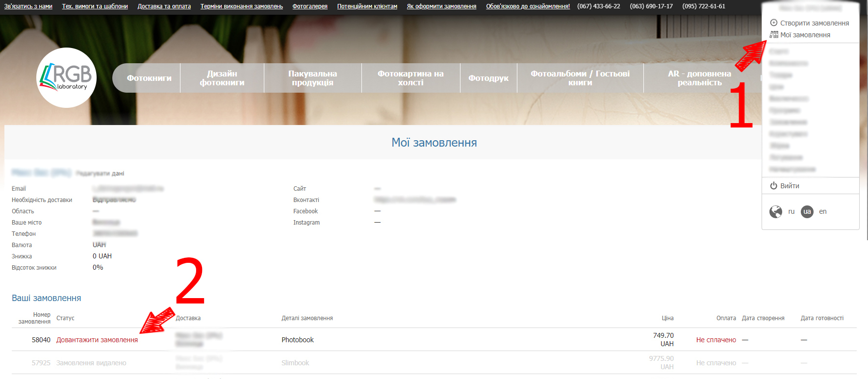868x379 pixels.
Task: Open Доставка та оплата page
Action: 164,6
